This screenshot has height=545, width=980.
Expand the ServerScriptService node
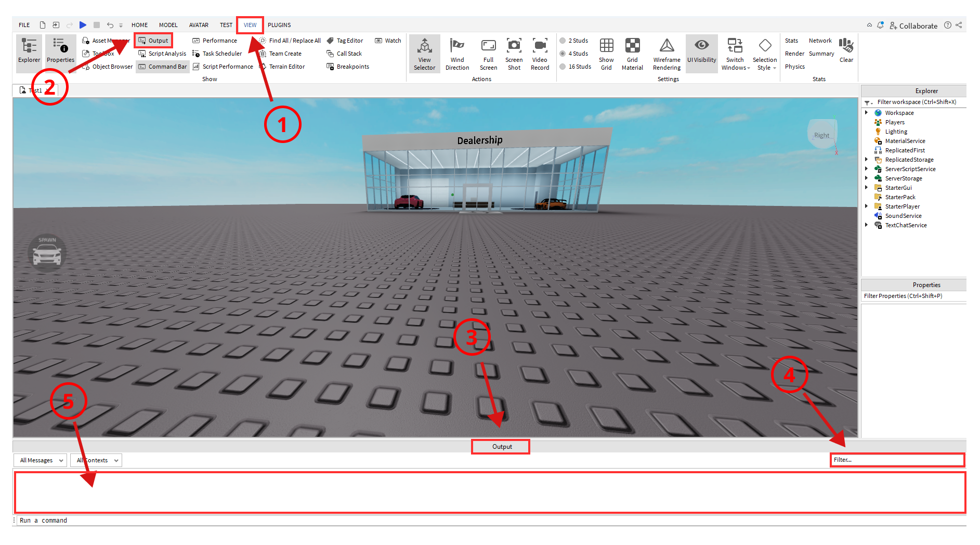[867, 169]
